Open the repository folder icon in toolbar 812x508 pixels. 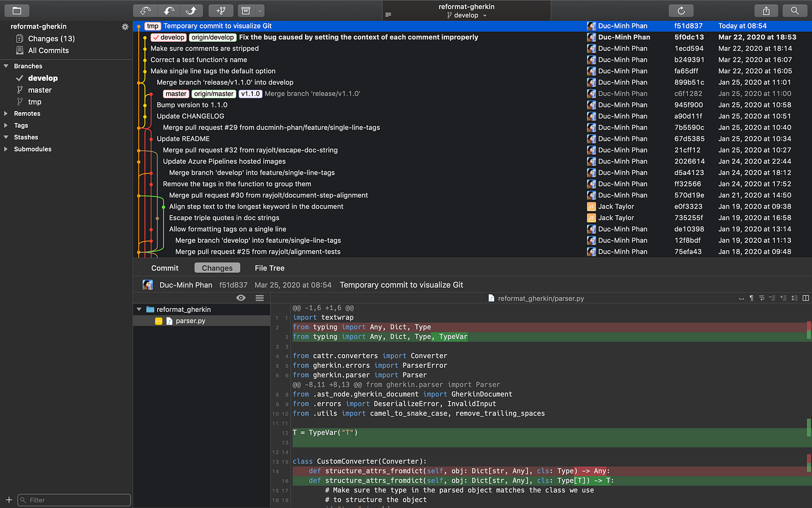pos(17,10)
